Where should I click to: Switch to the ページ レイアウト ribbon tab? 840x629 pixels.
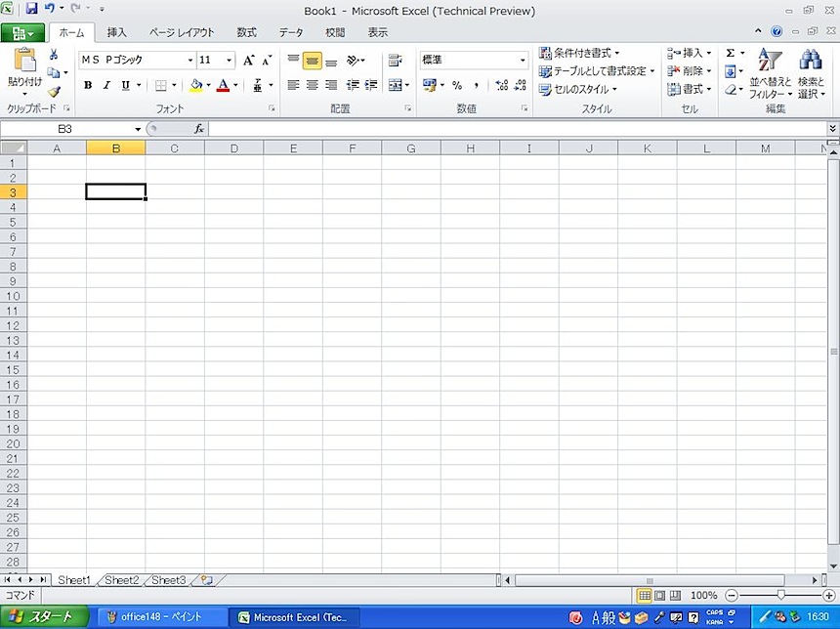(182, 32)
